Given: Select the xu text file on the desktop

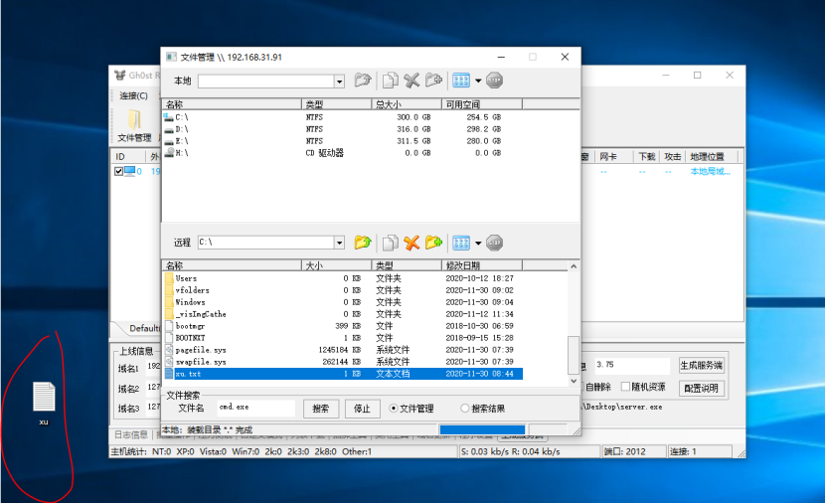Looking at the screenshot, I should click(44, 403).
